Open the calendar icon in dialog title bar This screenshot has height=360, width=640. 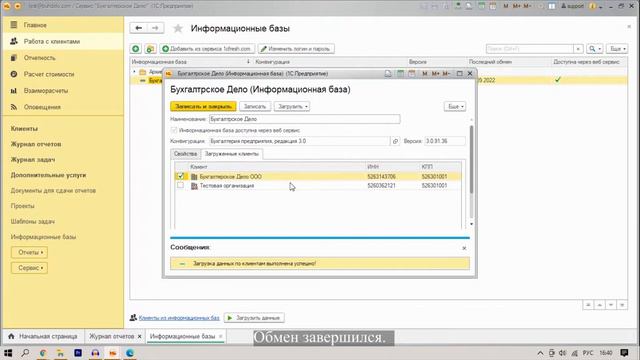pyautogui.click(x=411, y=73)
